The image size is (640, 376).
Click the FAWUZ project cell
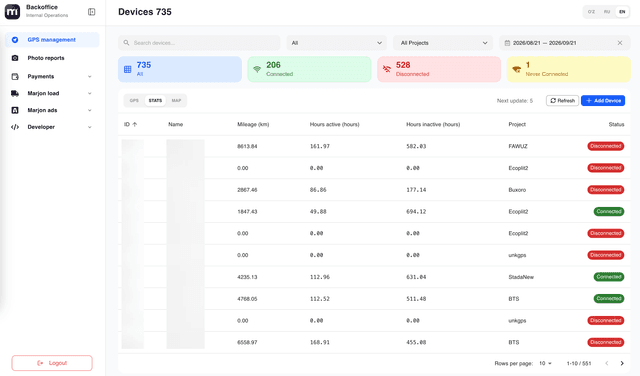[518, 146]
